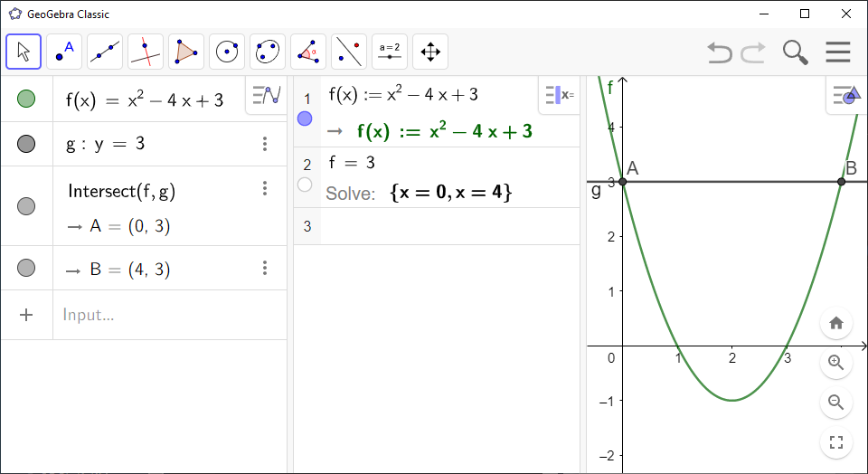Pick the Polygon tool
868x474 pixels.
coord(186,52)
